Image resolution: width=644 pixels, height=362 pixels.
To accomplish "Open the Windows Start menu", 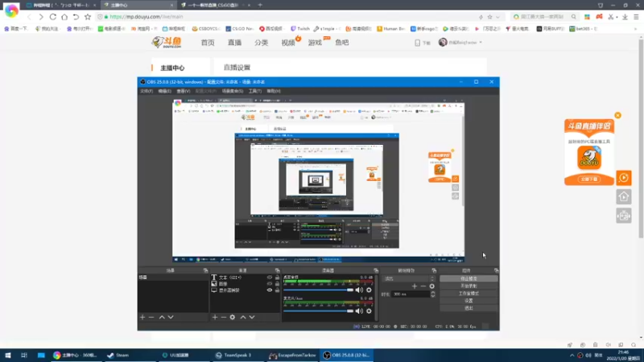I will (x=8, y=355).
